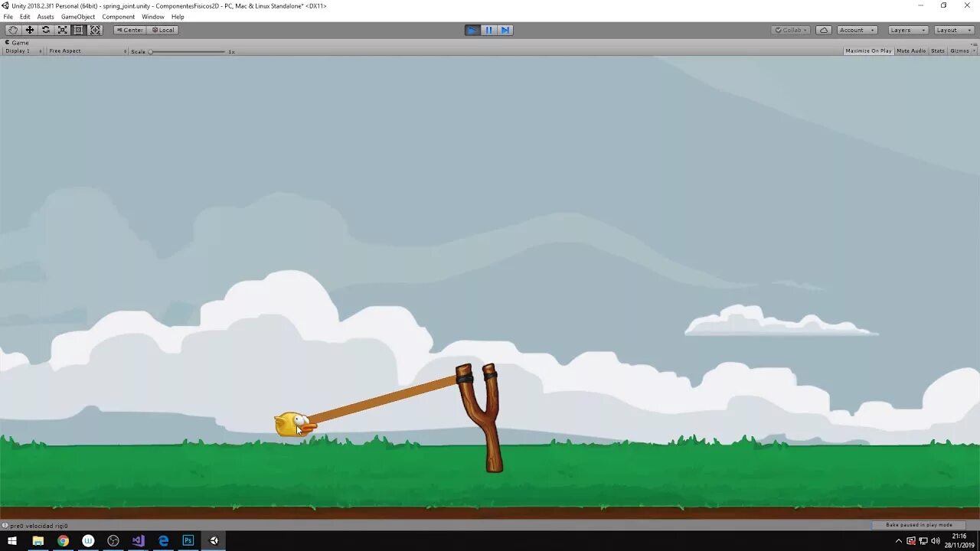
Task: Open the cloud Services button
Action: point(824,30)
